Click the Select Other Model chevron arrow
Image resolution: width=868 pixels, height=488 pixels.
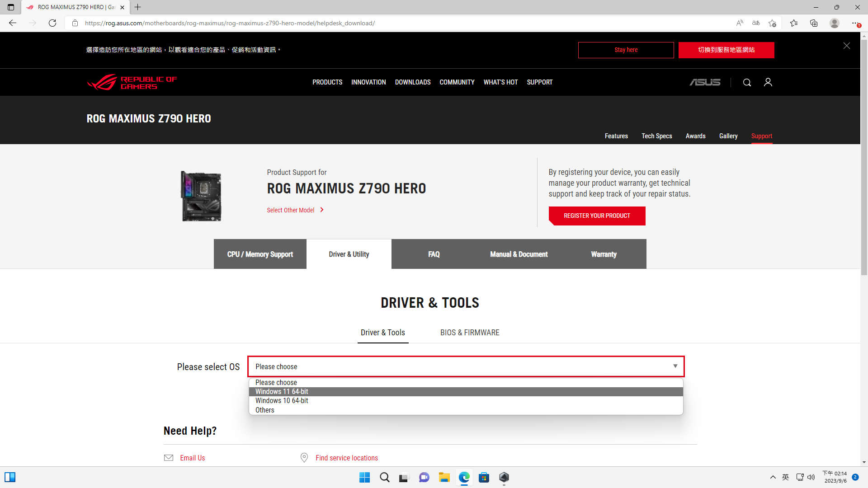coord(322,210)
